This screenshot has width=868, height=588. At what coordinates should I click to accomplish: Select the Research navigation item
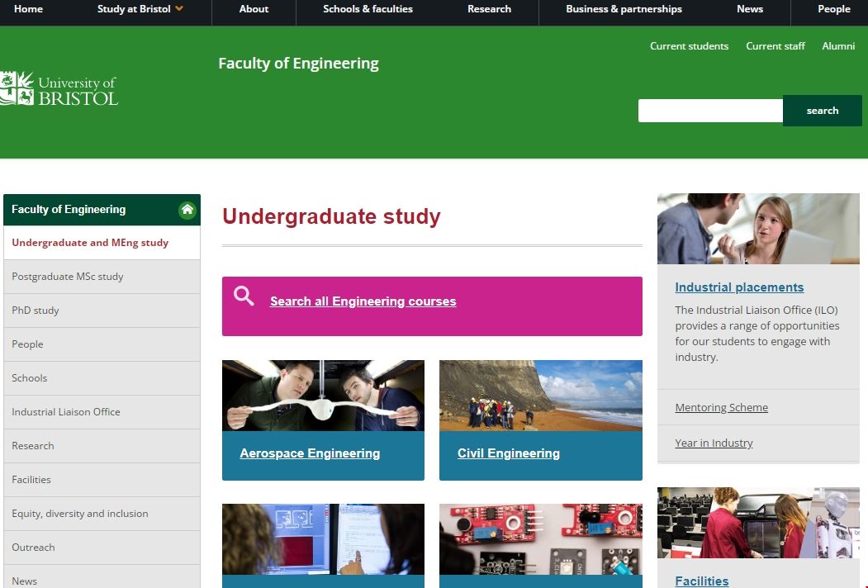[489, 9]
